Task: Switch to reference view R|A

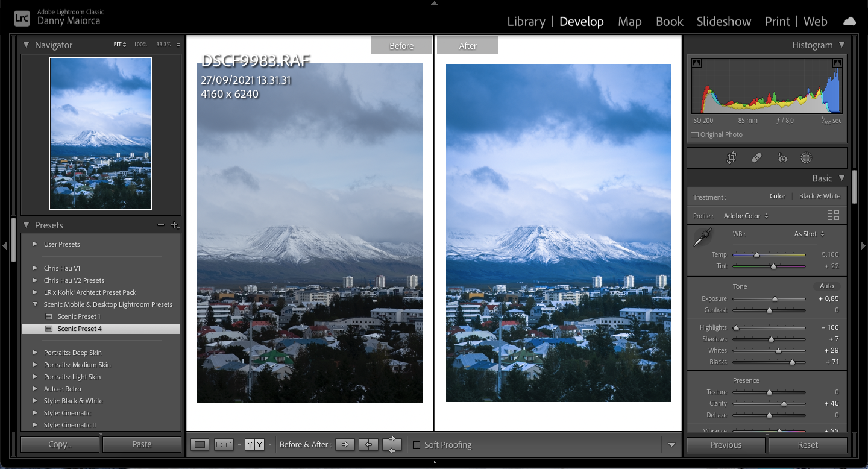Action: [x=224, y=445]
